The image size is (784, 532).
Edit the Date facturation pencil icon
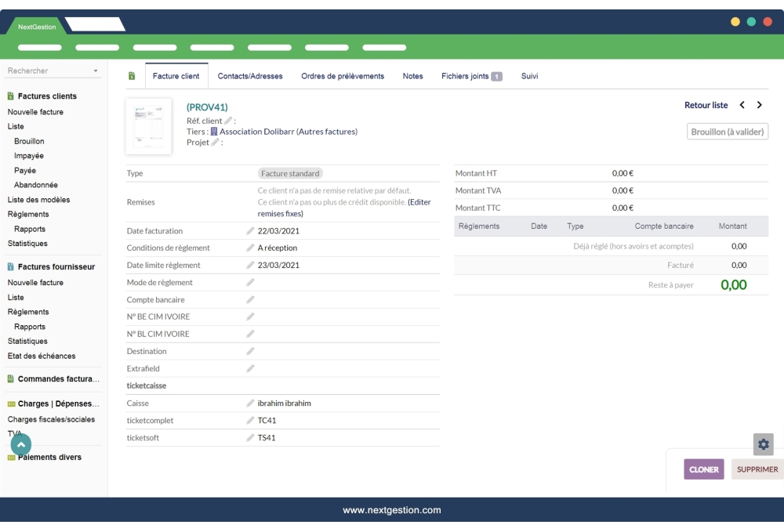251,231
